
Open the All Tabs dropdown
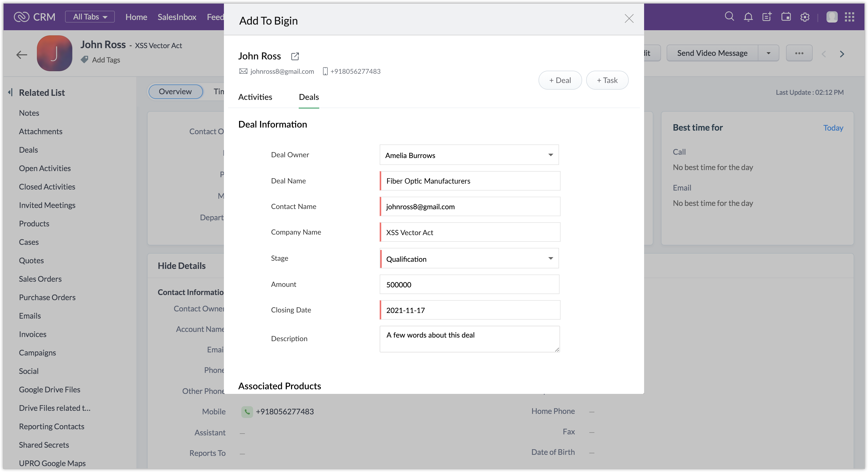point(90,17)
